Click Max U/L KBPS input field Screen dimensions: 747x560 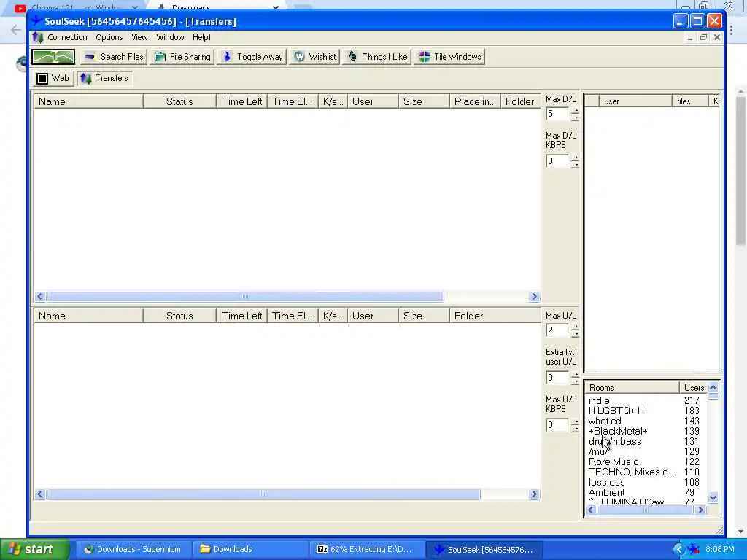coord(557,425)
